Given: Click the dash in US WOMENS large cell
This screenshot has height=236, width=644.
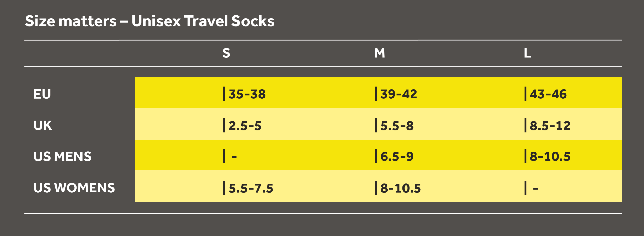Looking at the screenshot, I should 535,188.
